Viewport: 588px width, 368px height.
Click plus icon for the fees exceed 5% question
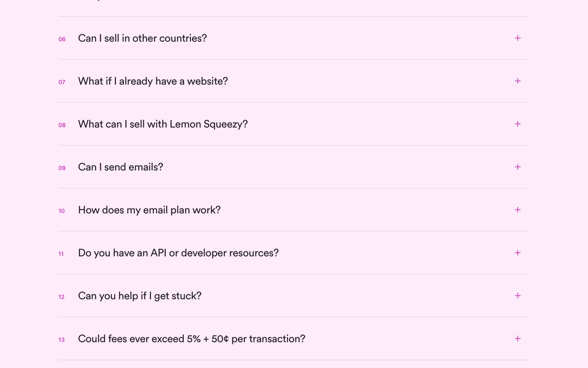(517, 339)
